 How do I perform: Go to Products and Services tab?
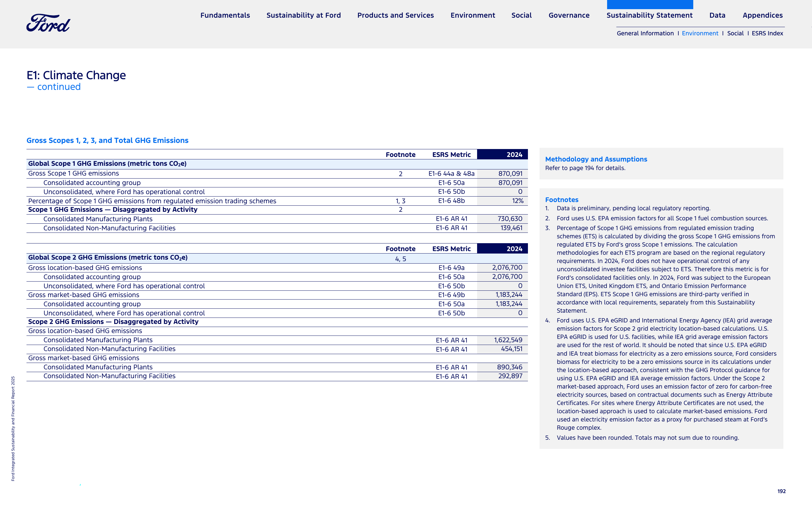click(395, 16)
